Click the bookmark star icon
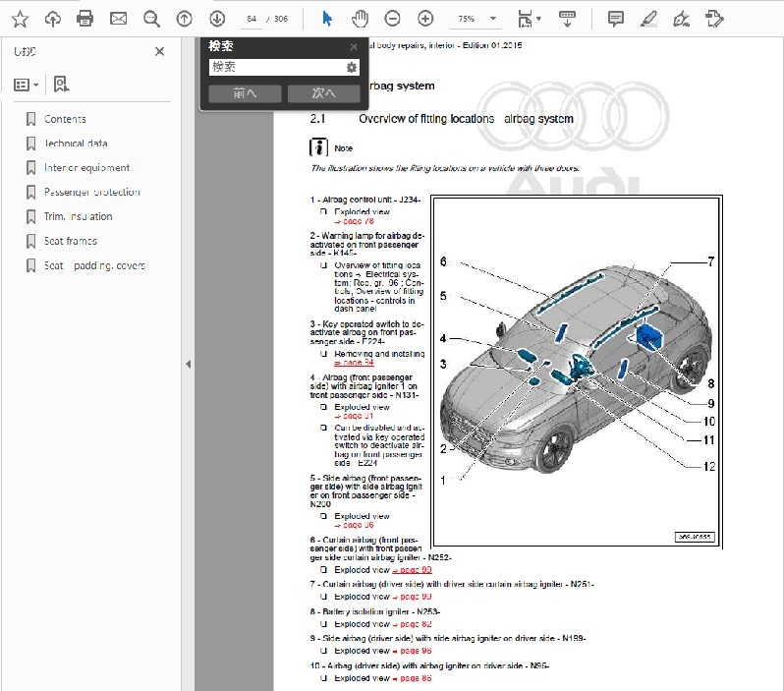Viewport: 784px width, 691px height. (x=20, y=19)
